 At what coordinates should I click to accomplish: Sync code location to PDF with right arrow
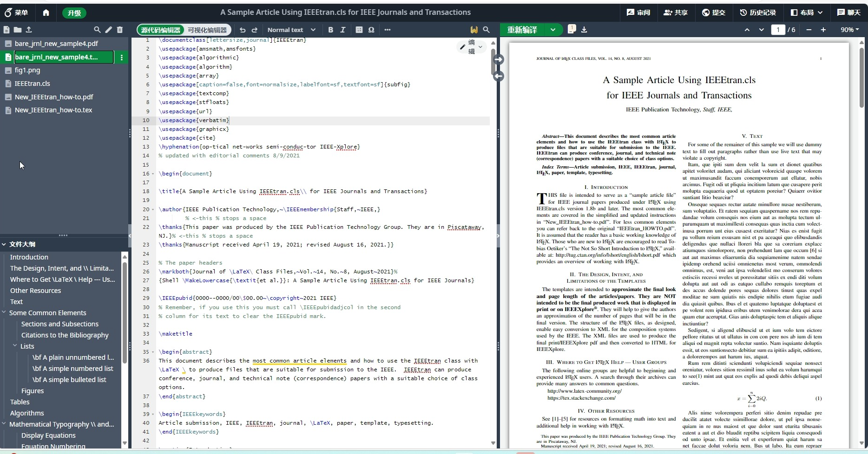[x=499, y=59]
